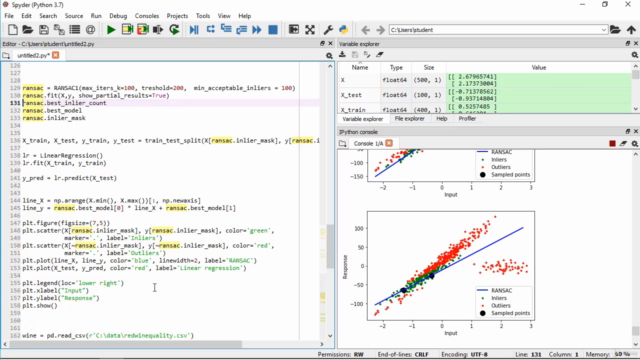The height and width of the screenshot is (360, 640).
Task: Sort variables by the Name column
Action: click(360, 68)
